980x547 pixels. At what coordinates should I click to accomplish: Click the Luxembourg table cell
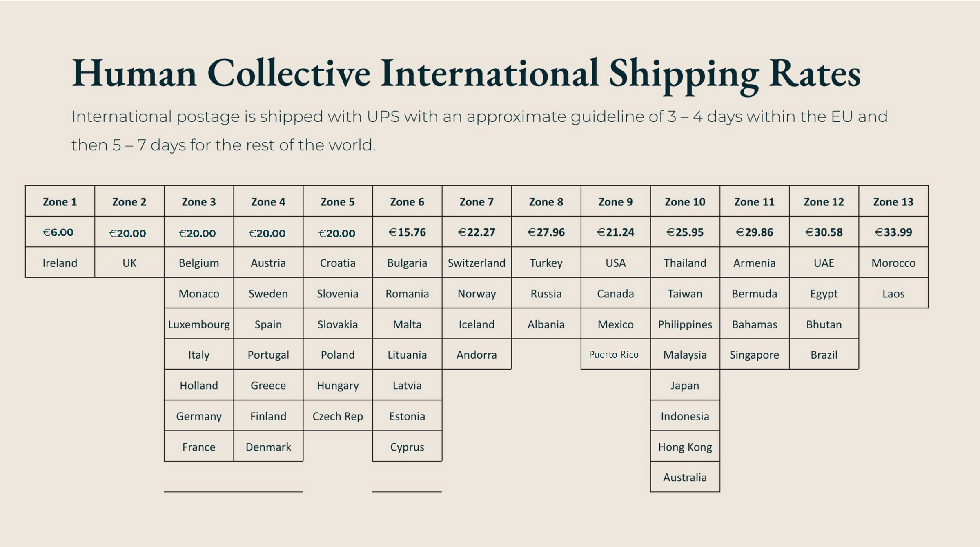pyautogui.click(x=199, y=324)
